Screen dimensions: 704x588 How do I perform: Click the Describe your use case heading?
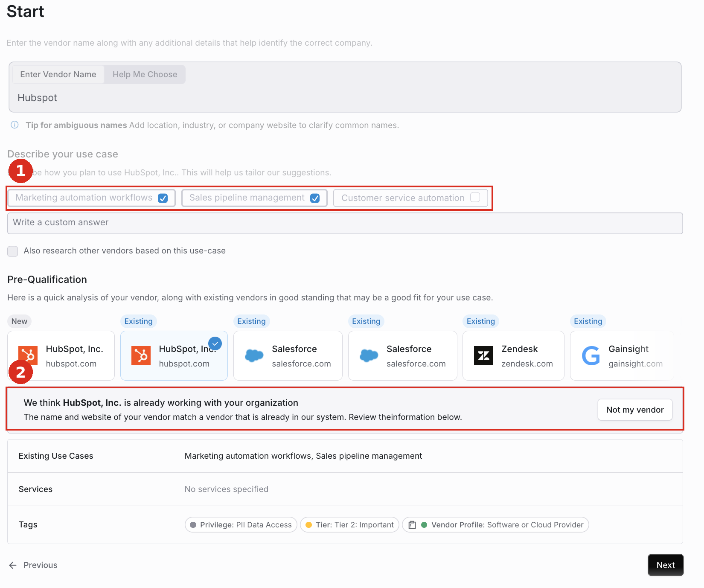(x=63, y=154)
